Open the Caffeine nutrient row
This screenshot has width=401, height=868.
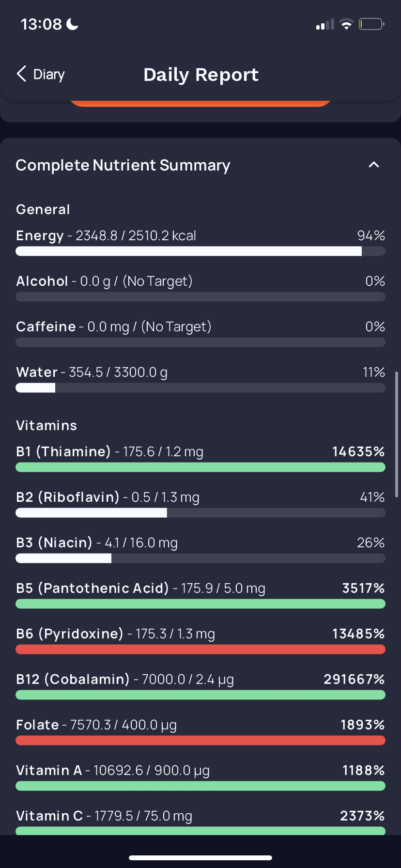click(200, 333)
